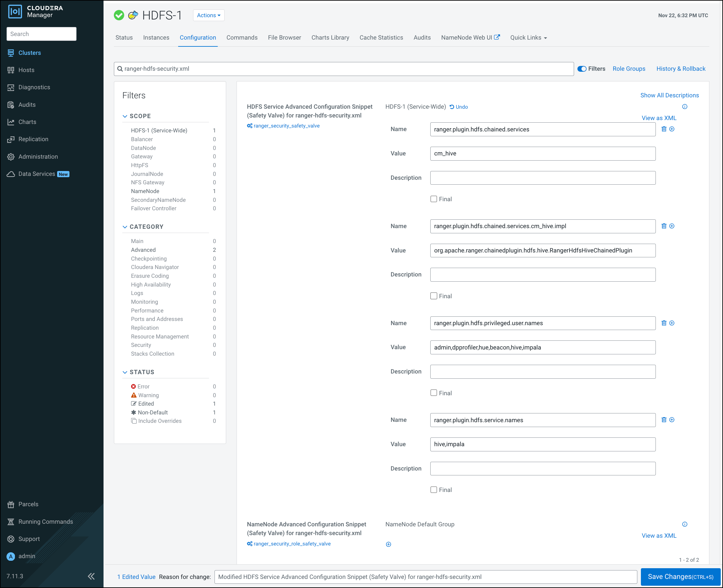Screen dimensions: 723x588
Task: Open the Actions dropdown for HDFS-1
Action: [209, 15]
